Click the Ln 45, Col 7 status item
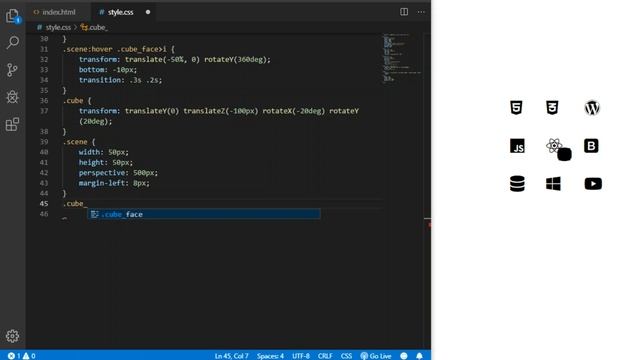 click(x=231, y=356)
